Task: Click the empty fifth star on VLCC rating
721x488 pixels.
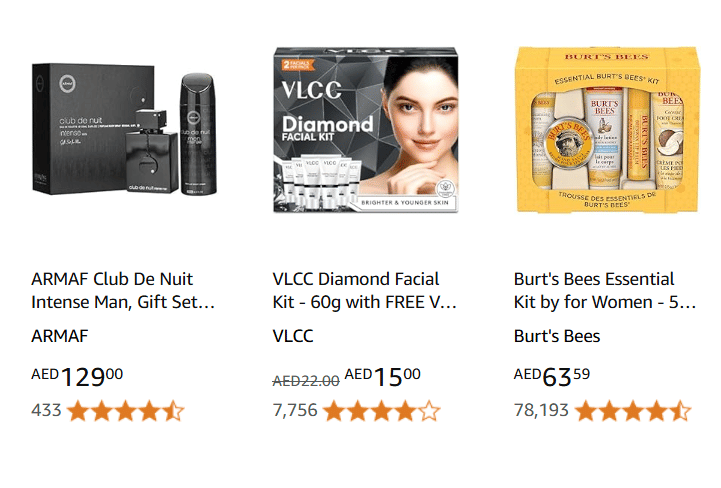Action: pos(429,410)
